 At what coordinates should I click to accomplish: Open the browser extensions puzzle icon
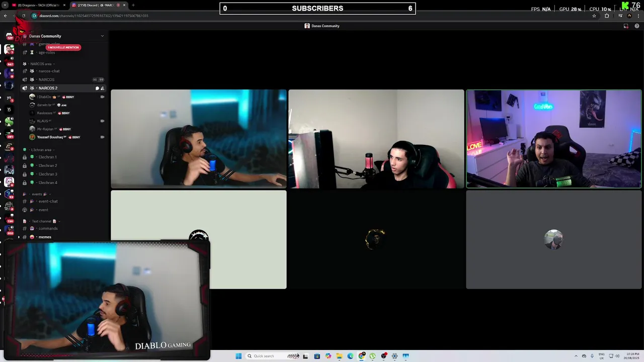(x=607, y=16)
